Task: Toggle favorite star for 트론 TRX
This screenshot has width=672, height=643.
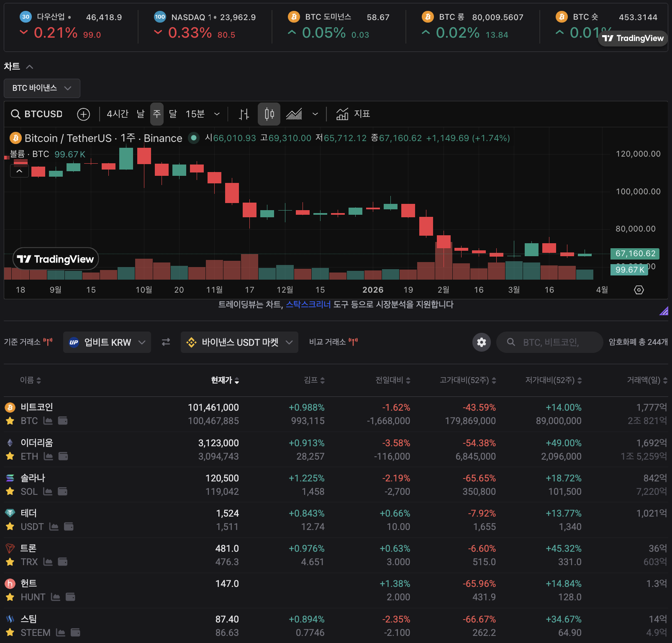Action: pyautogui.click(x=10, y=562)
